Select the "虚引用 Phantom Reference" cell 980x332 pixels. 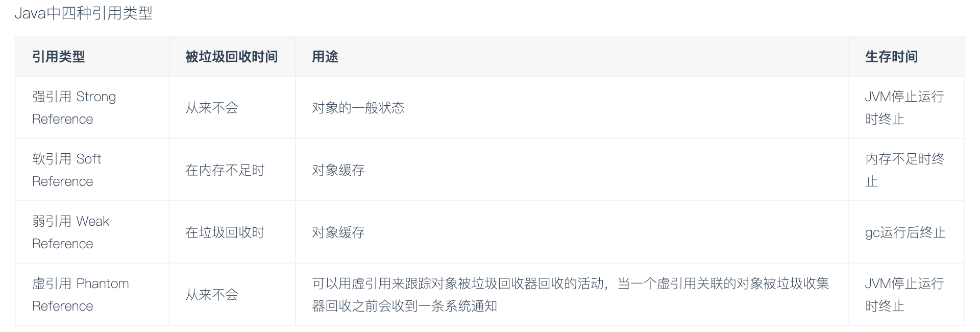click(x=81, y=295)
